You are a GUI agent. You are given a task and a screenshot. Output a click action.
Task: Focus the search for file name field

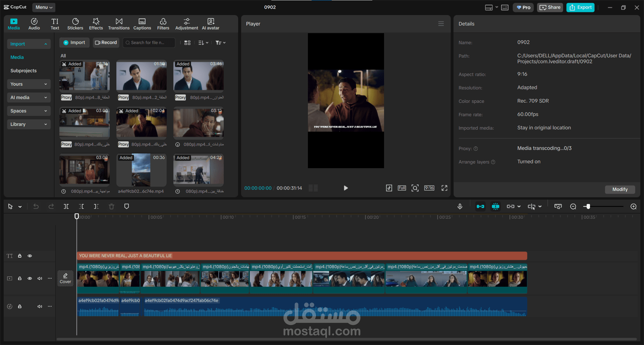(x=149, y=43)
